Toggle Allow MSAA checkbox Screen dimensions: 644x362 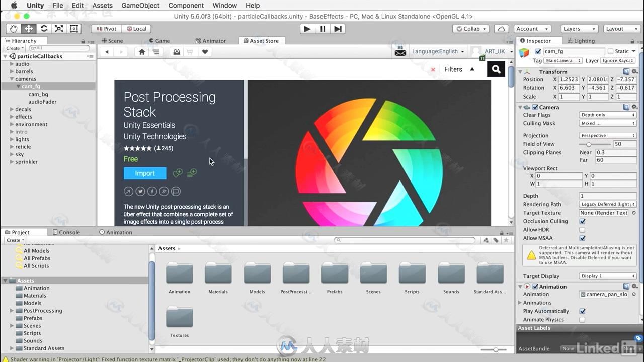(x=582, y=238)
